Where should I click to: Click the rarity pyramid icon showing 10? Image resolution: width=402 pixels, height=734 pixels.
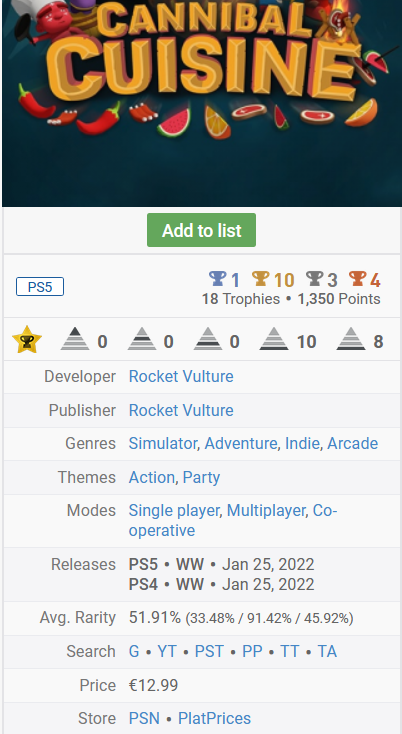point(274,339)
